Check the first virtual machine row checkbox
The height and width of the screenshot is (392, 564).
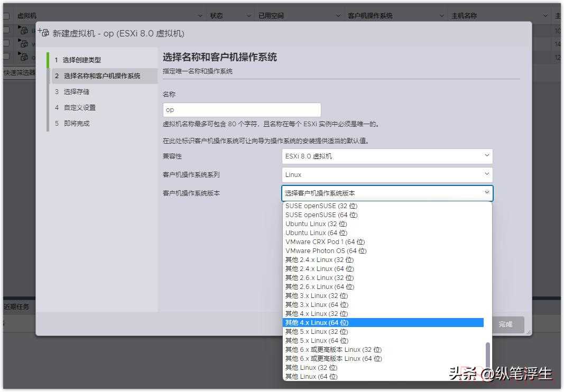pyautogui.click(x=6, y=30)
